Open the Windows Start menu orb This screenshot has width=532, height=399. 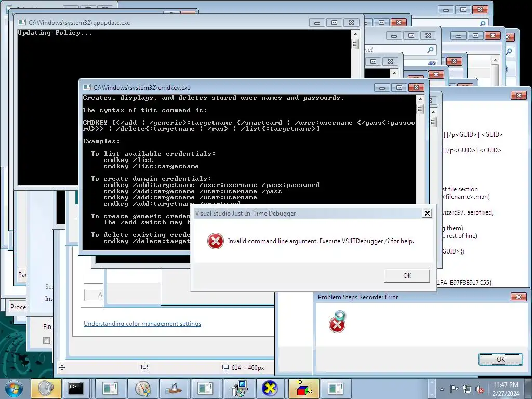[14, 389]
